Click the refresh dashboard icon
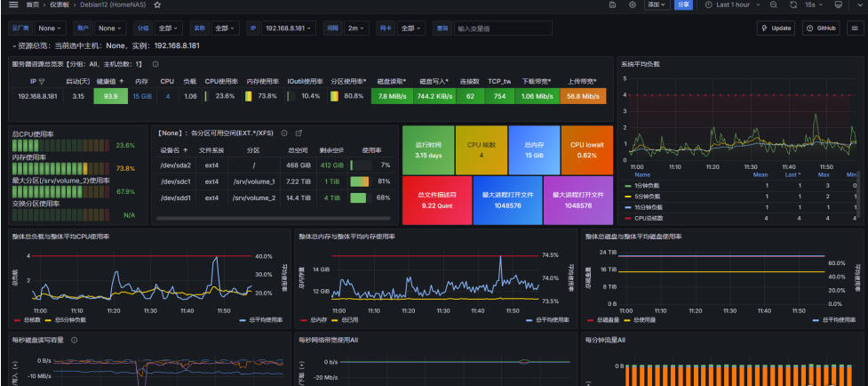The image size is (868, 386). tap(793, 4)
